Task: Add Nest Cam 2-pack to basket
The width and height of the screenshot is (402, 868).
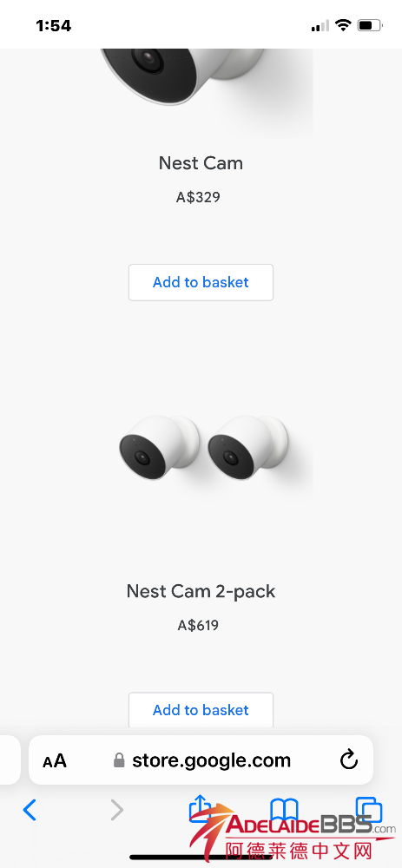Action: [x=201, y=710]
